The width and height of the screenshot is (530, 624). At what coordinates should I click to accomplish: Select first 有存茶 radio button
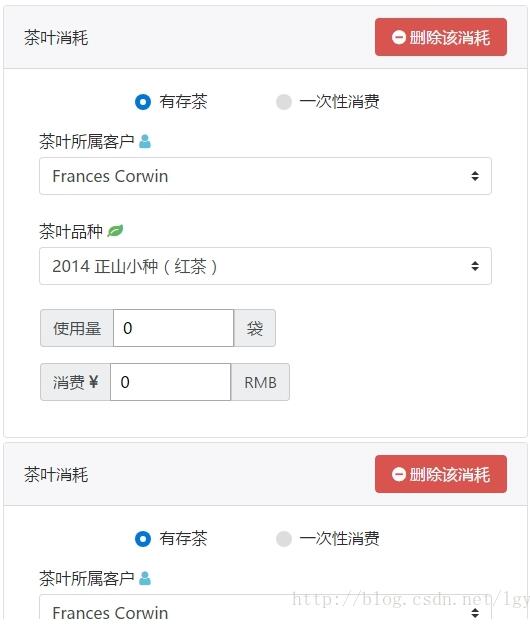coord(143,102)
